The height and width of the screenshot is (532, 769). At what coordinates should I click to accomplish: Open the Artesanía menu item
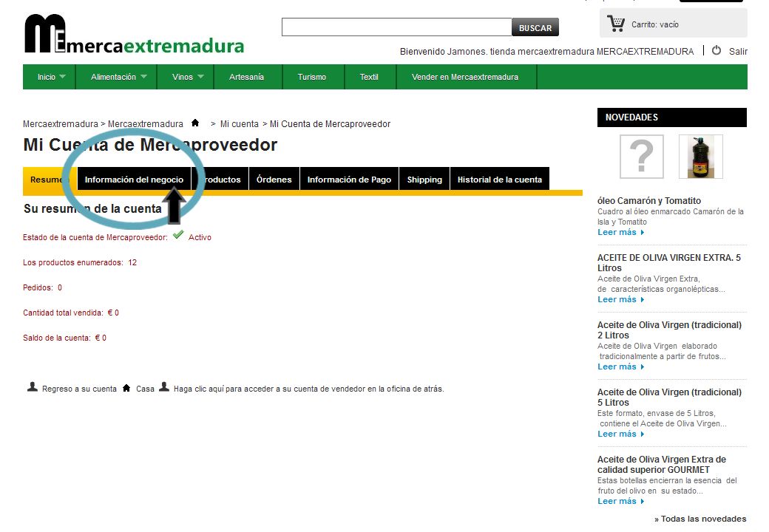pyautogui.click(x=246, y=77)
